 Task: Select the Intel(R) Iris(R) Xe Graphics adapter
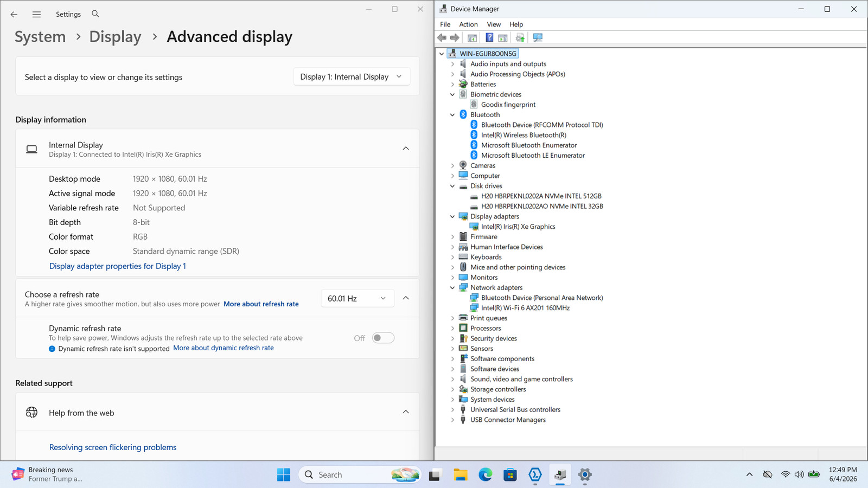pos(518,227)
